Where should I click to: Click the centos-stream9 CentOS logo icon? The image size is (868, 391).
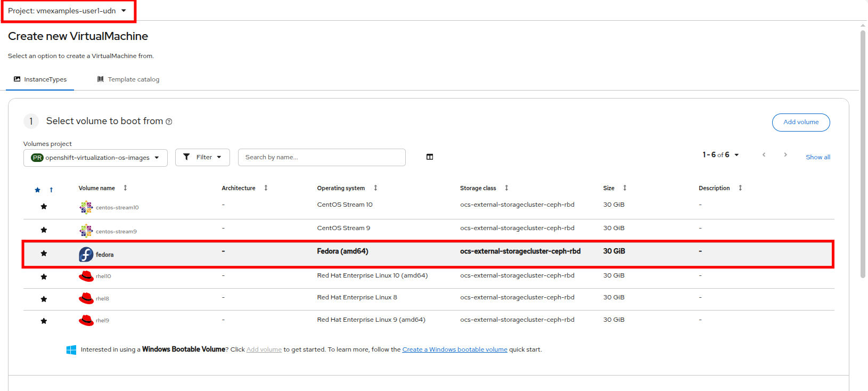tap(86, 231)
